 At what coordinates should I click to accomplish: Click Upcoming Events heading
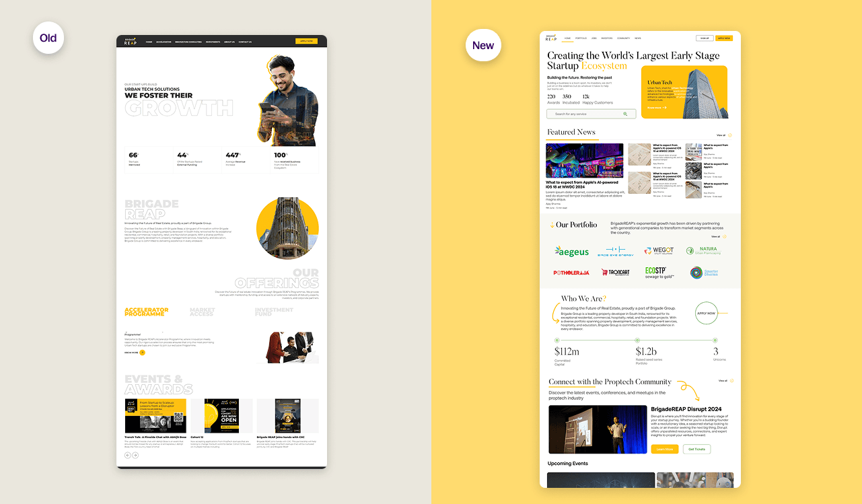click(568, 464)
